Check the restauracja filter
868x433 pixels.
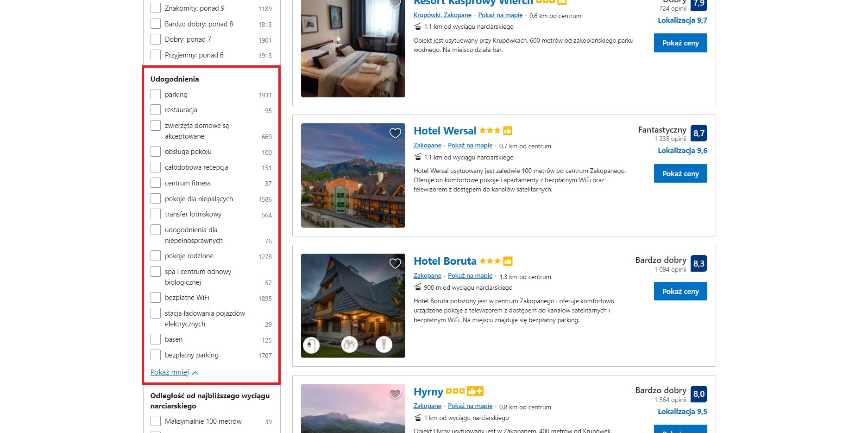[x=156, y=110]
